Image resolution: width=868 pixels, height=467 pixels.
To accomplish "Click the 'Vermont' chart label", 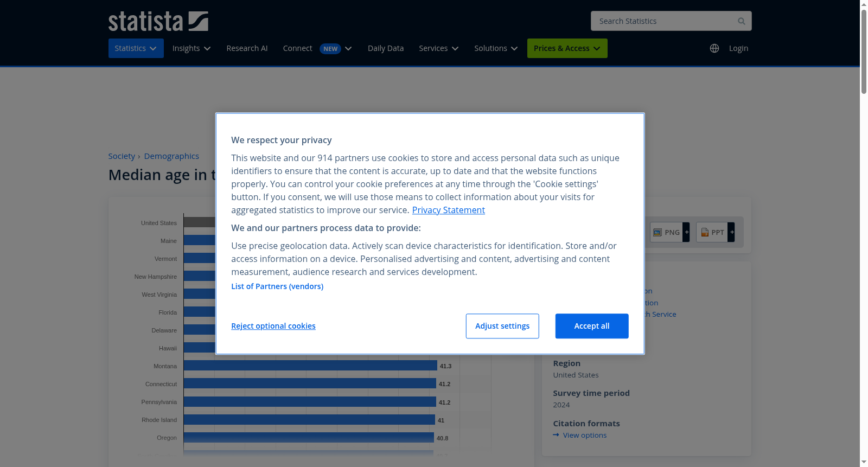I will [x=165, y=259].
